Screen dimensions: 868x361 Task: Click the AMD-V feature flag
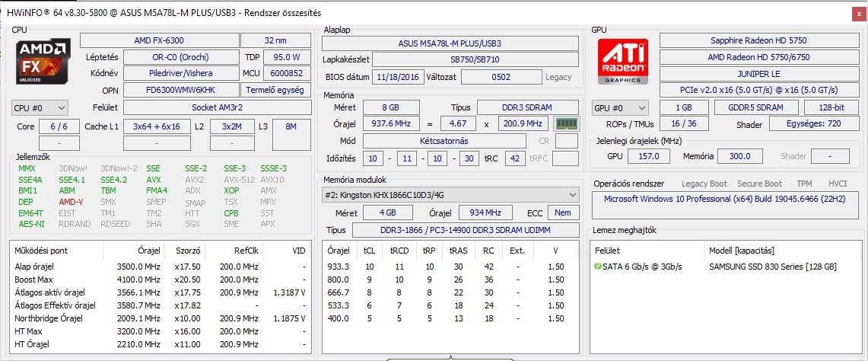click(x=71, y=202)
